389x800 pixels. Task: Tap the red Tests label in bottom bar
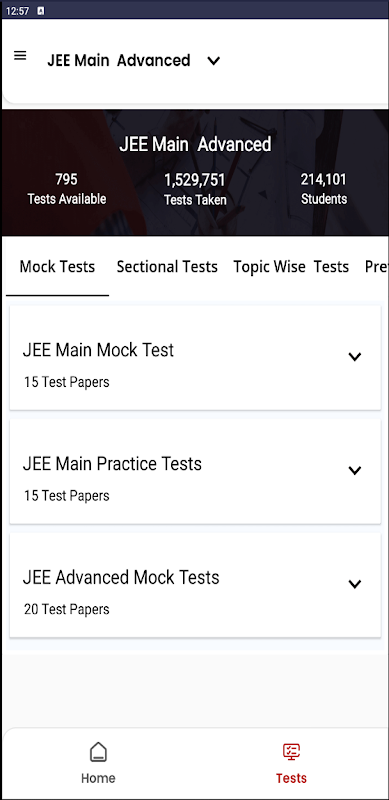click(x=291, y=778)
